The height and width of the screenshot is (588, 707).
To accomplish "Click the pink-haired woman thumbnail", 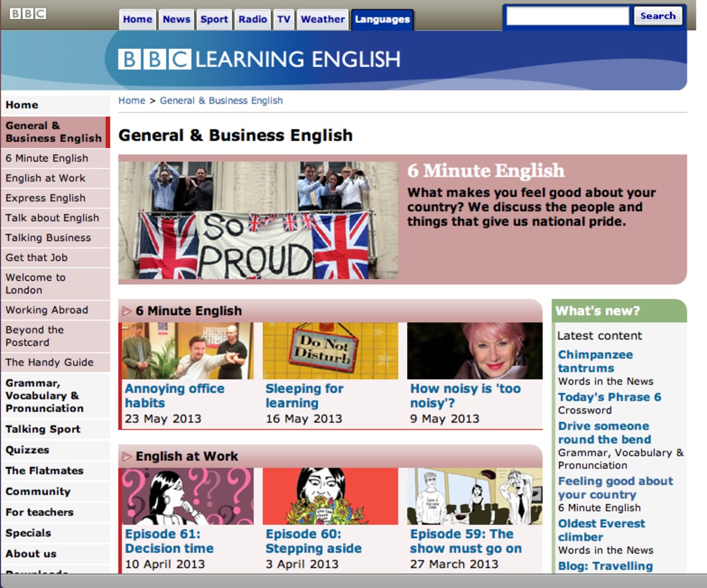I will [x=475, y=351].
